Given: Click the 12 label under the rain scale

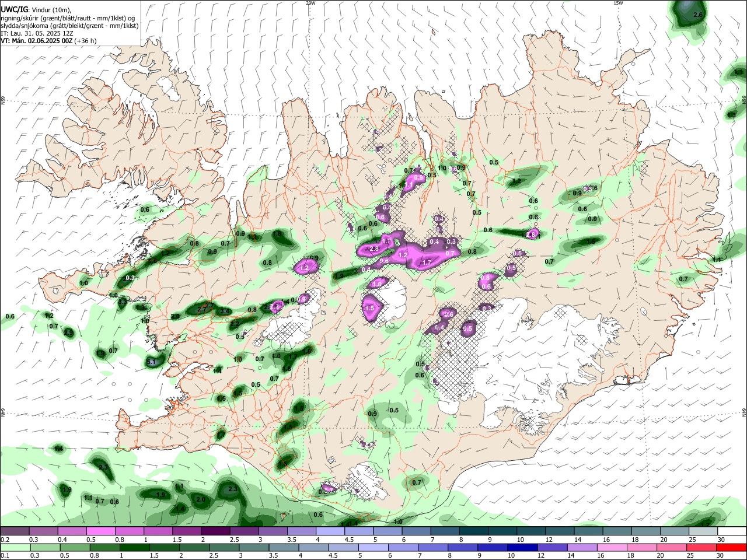Looking at the screenshot, I should tap(540, 556).
